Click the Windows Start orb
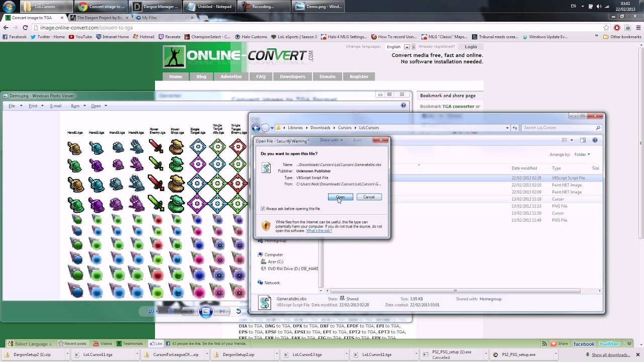The image size is (644, 362). (9, 7)
